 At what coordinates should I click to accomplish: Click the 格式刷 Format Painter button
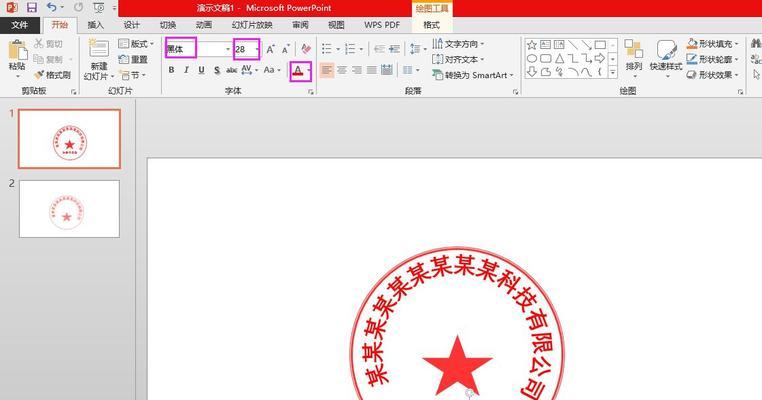[52, 75]
